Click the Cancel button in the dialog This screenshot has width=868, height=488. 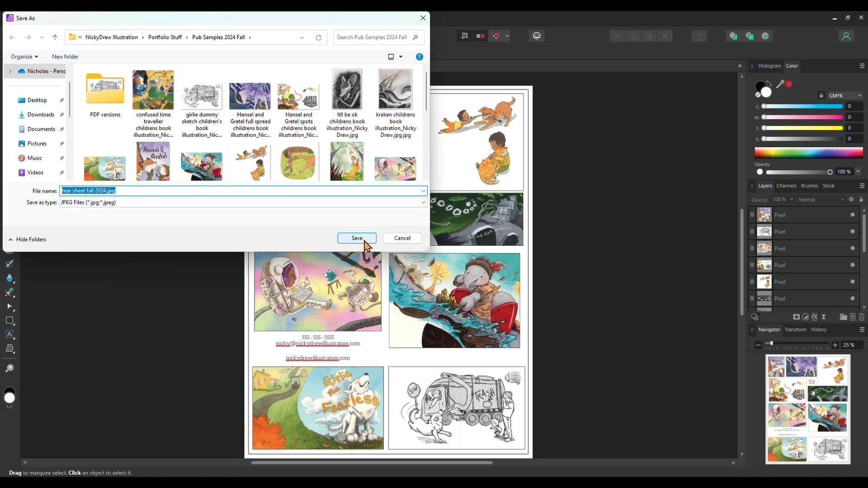click(402, 238)
